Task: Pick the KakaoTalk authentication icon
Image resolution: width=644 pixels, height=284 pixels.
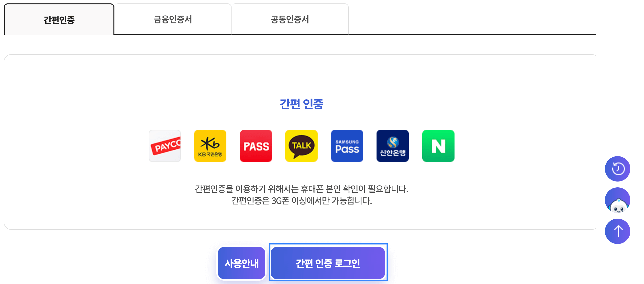Action: tap(301, 146)
